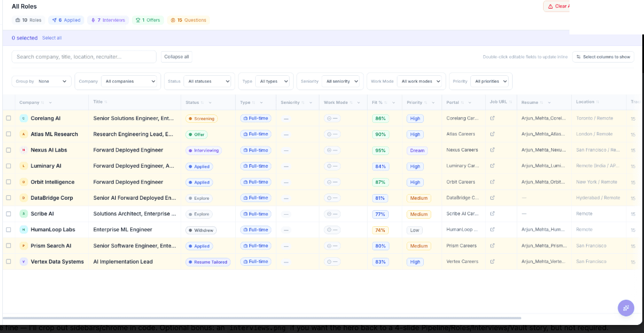644x333 pixels.
Task: Click the Screening status badge for Corelang AI
Action: click(201, 118)
